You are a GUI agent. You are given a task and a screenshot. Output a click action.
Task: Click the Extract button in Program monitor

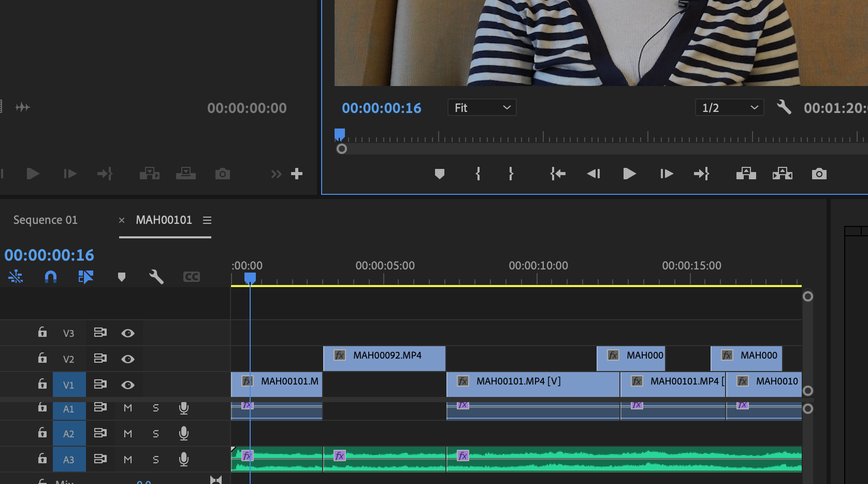point(783,174)
